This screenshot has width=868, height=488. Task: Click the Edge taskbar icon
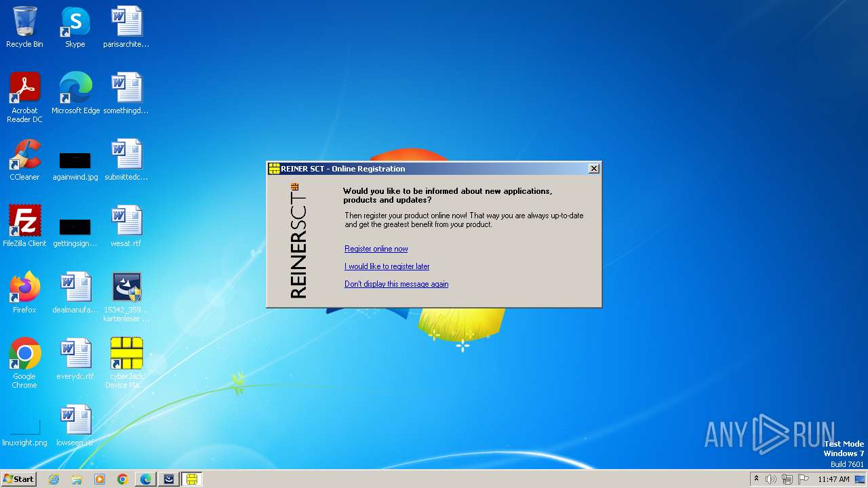click(x=146, y=479)
